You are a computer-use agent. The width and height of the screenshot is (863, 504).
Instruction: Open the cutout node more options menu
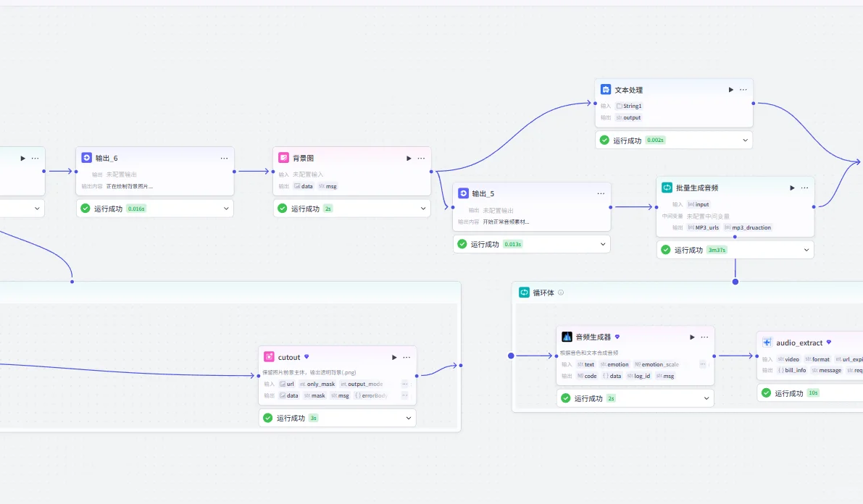coord(407,357)
